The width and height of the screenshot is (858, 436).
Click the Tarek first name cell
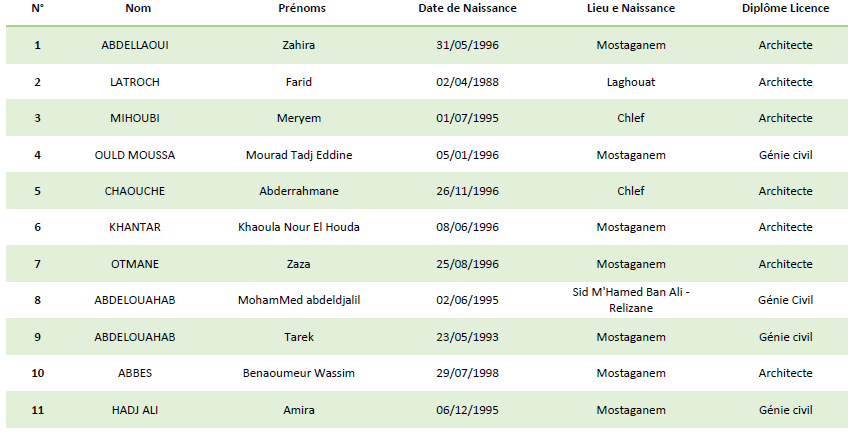pos(299,337)
